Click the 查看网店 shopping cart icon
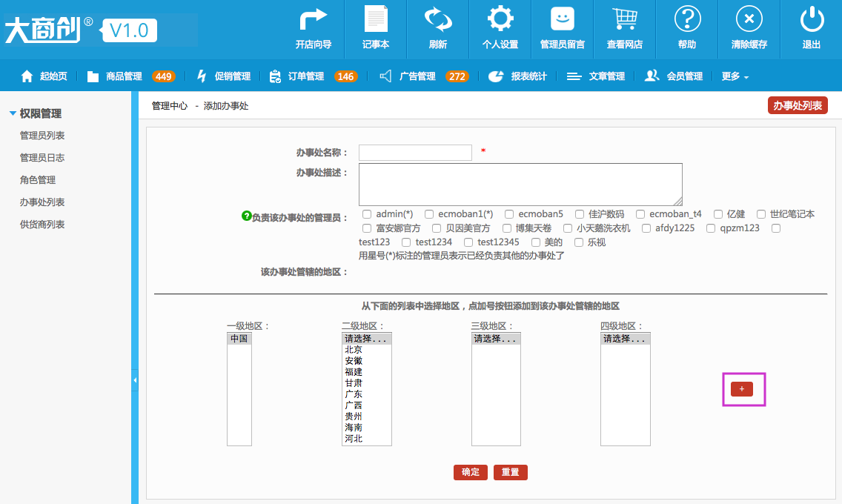842x504 pixels. click(625, 19)
